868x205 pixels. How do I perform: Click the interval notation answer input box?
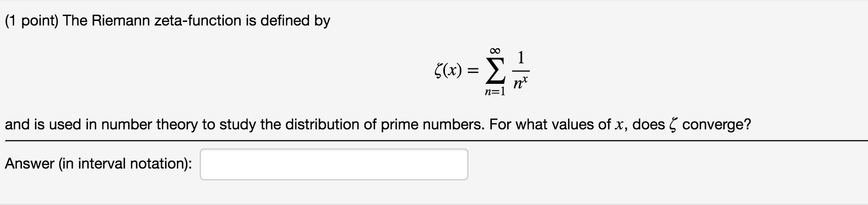click(x=334, y=164)
